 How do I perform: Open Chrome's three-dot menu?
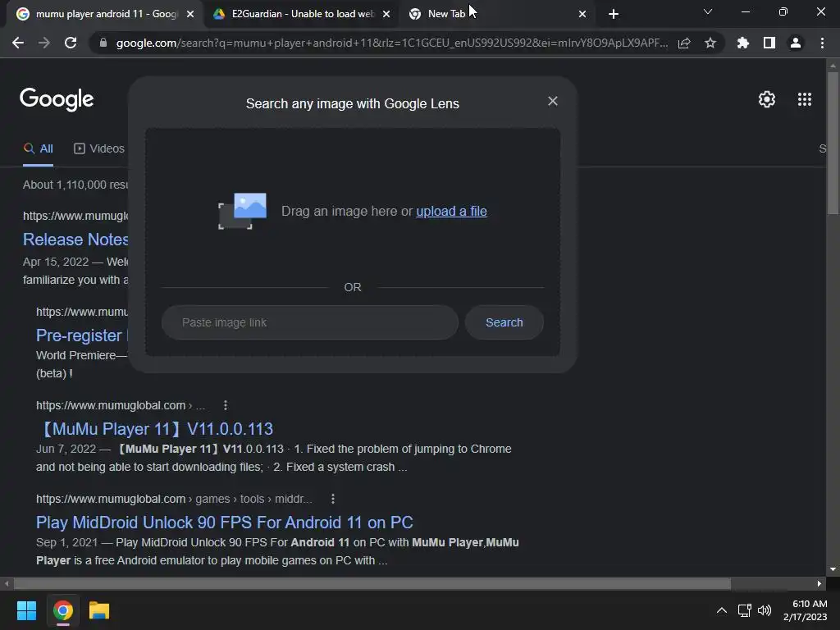coord(822,43)
